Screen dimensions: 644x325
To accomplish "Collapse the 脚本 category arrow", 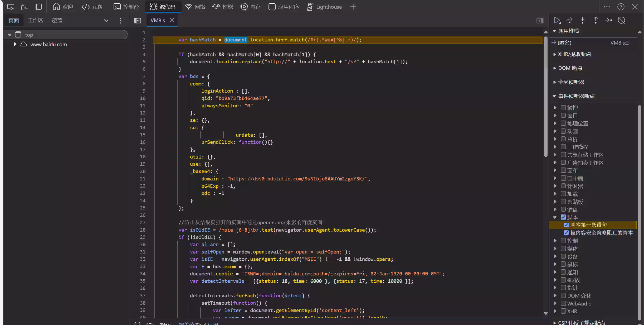I will 555,217.
